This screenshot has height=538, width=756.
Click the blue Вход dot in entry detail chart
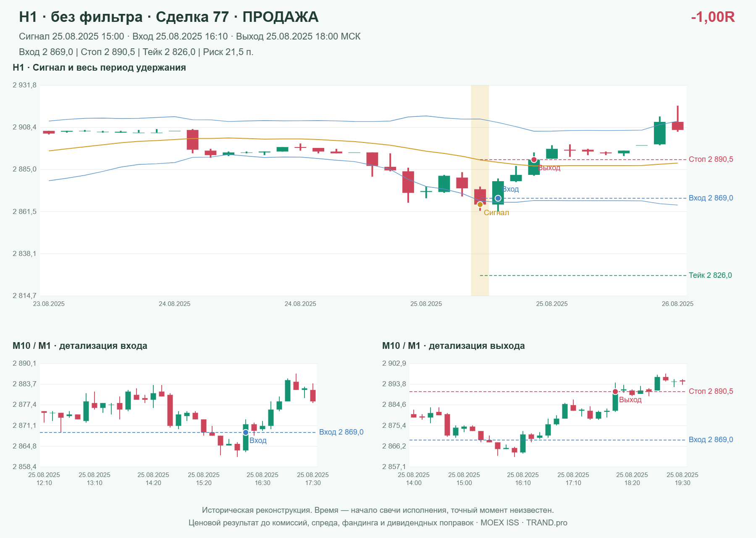[x=246, y=432]
